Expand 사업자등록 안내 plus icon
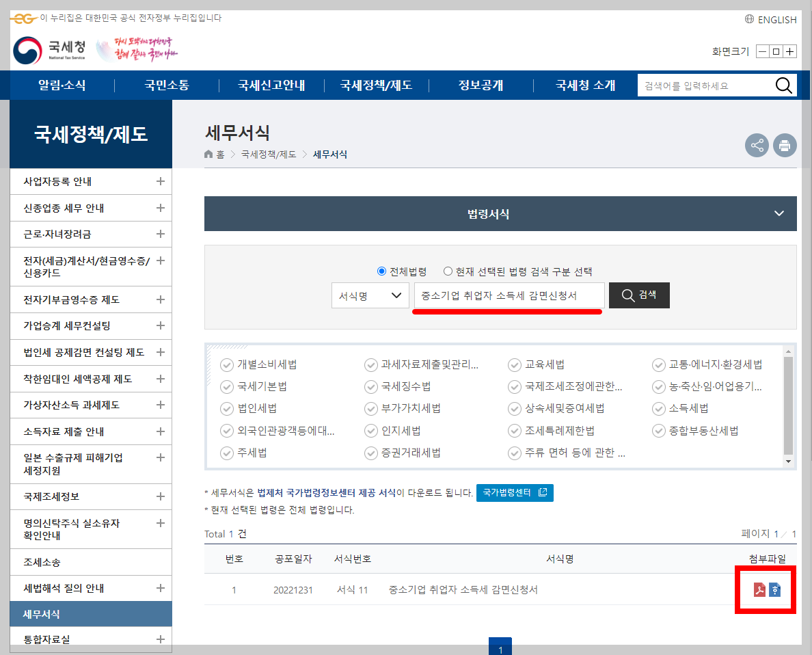Image resolution: width=812 pixels, height=655 pixels. (161, 181)
